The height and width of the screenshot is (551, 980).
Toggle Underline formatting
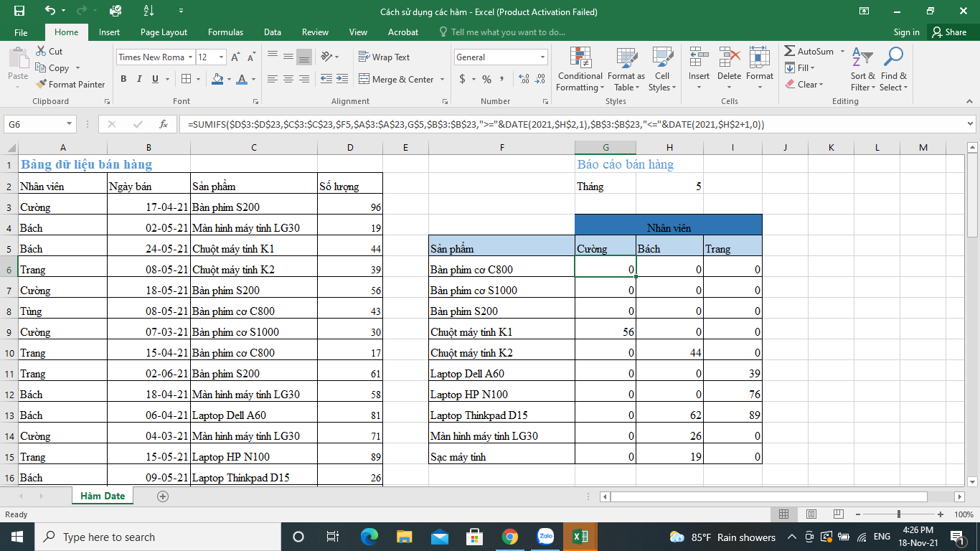155,79
